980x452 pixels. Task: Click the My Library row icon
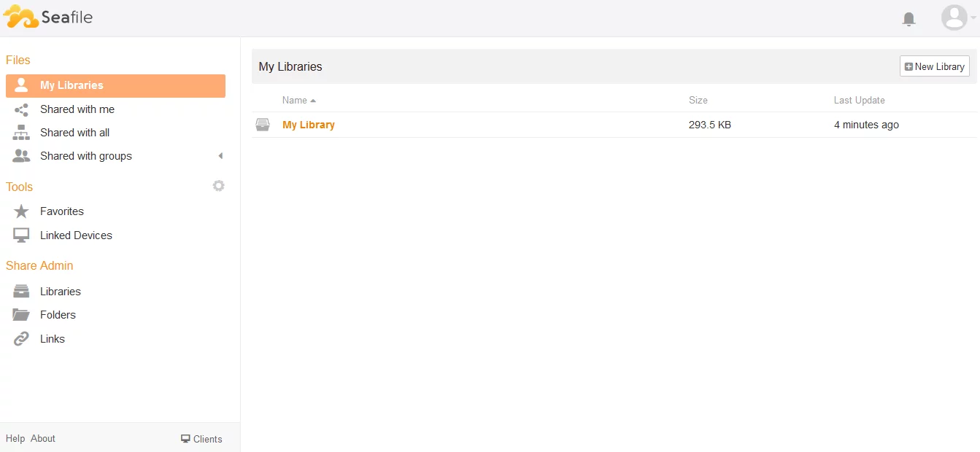[x=263, y=125]
